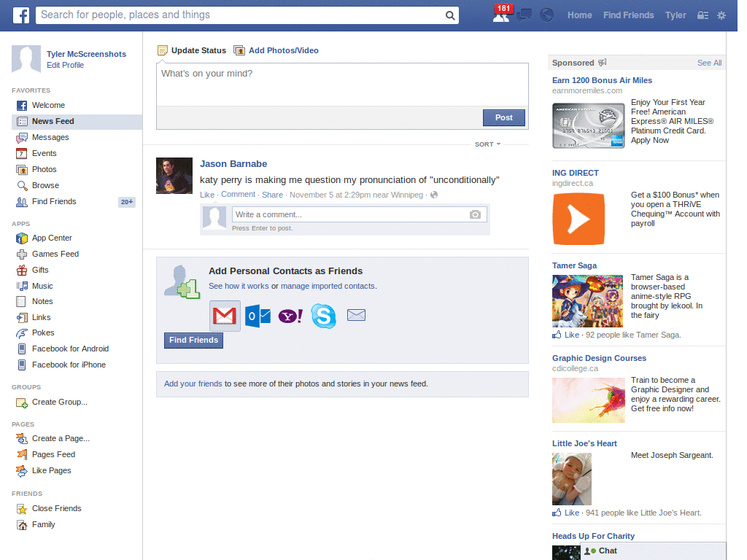The height and width of the screenshot is (560, 747).
Task: Like Tamer Saga via thumbs-up icon
Action: (x=557, y=335)
